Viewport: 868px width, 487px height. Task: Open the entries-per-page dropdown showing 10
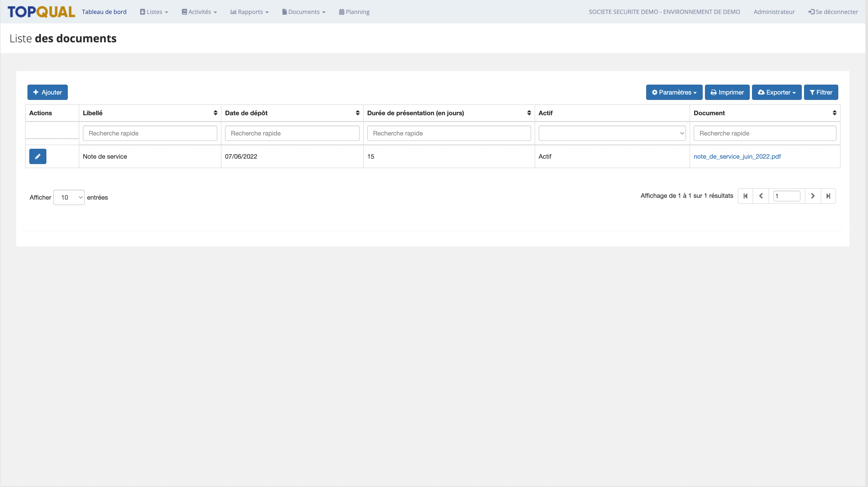pyautogui.click(x=69, y=197)
